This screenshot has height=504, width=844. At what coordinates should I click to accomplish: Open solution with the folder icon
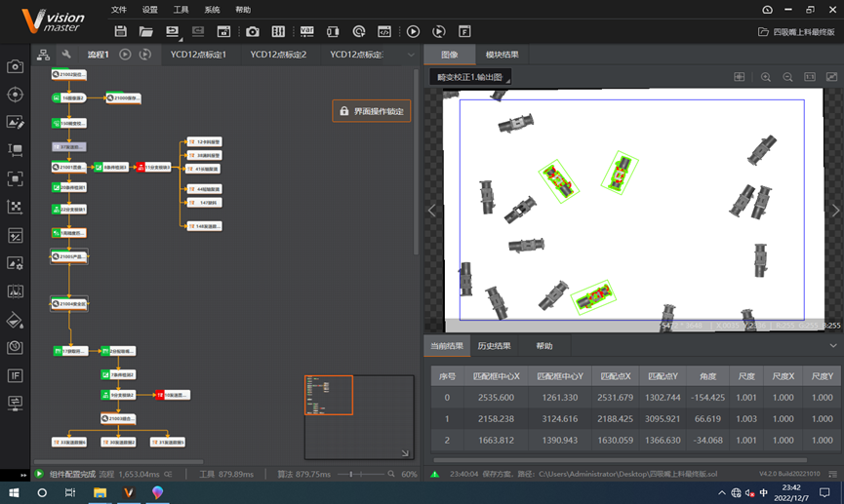145,32
